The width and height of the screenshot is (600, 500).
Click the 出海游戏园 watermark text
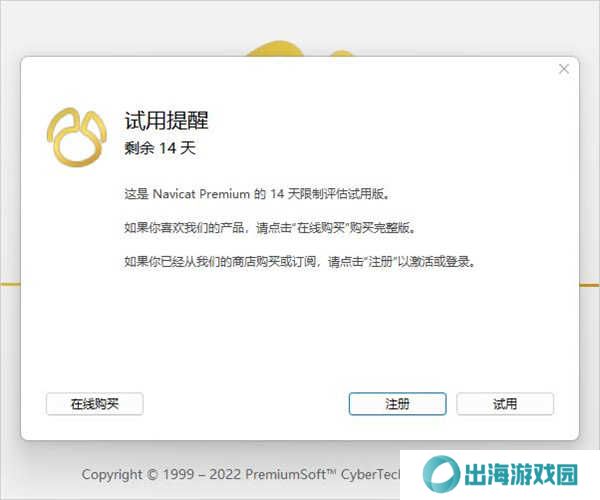tap(521, 475)
